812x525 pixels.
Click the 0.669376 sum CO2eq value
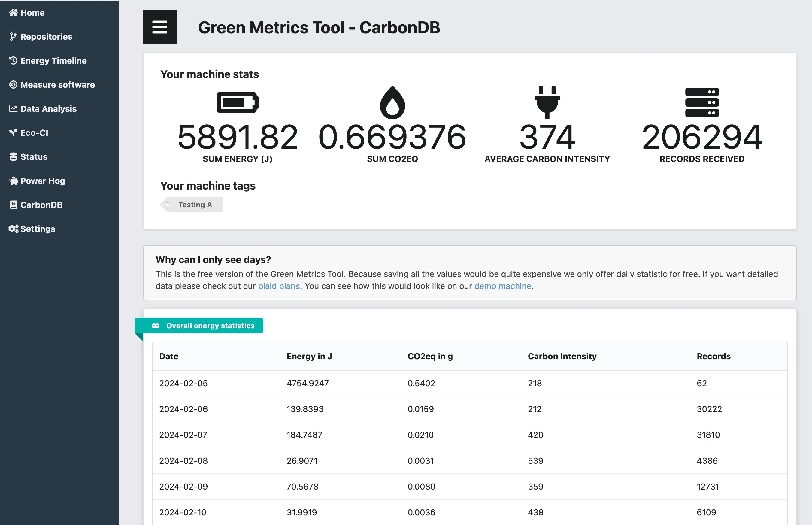click(x=392, y=137)
